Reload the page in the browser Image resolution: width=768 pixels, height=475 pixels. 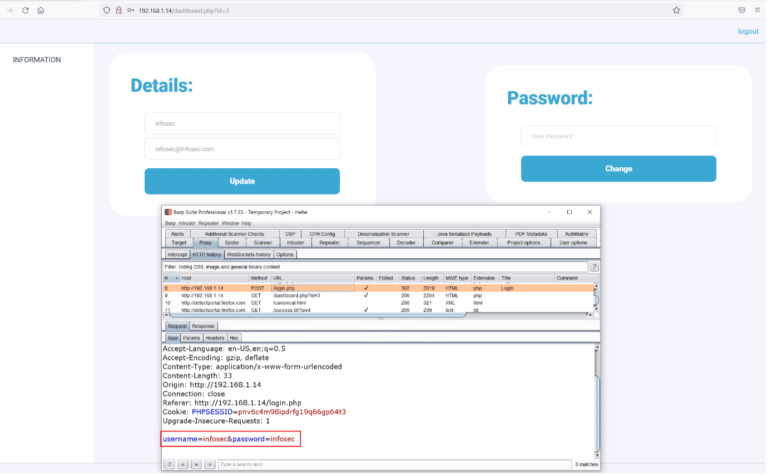pos(25,10)
